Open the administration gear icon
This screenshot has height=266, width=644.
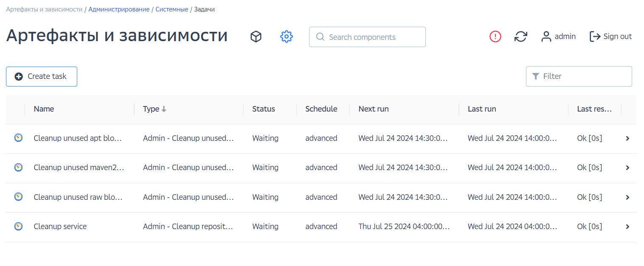click(287, 37)
